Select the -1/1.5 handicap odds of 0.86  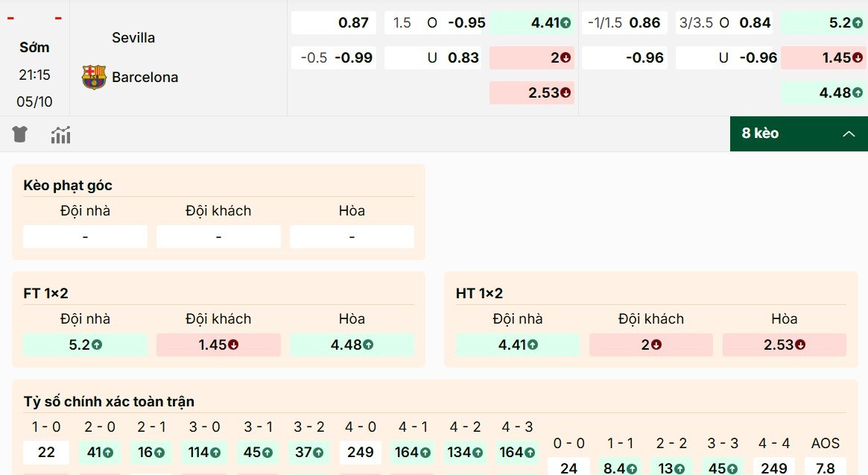624,23
